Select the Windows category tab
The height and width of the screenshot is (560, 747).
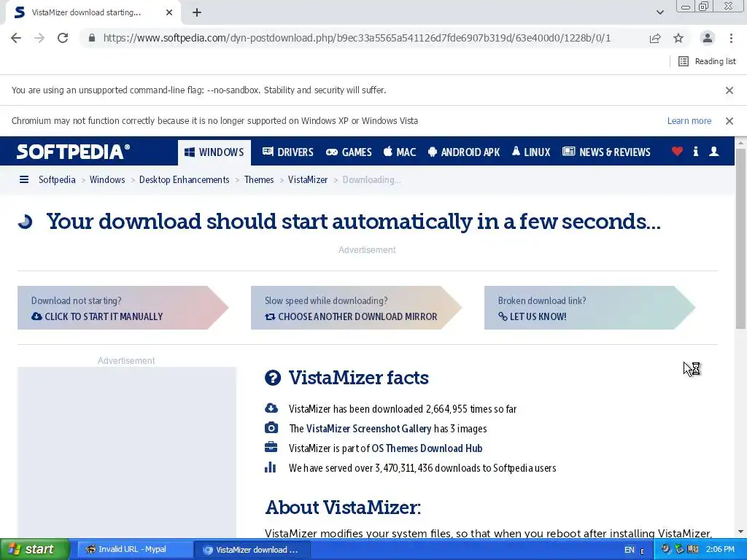pyautogui.click(x=214, y=152)
